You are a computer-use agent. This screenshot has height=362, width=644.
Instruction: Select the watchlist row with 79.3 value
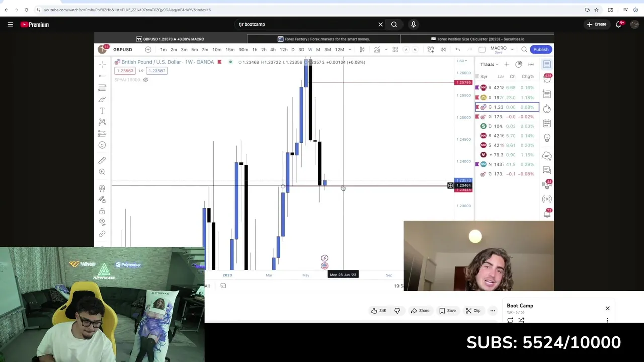[507, 155]
